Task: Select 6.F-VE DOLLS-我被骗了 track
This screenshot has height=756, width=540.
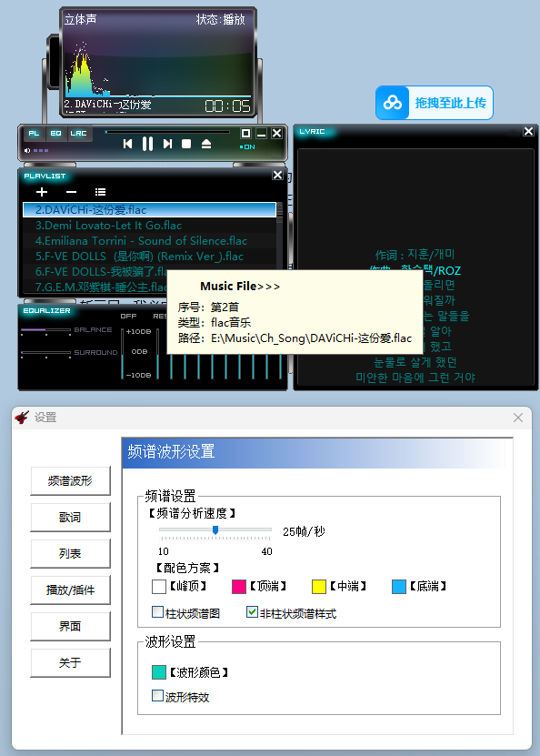Action: point(95,271)
